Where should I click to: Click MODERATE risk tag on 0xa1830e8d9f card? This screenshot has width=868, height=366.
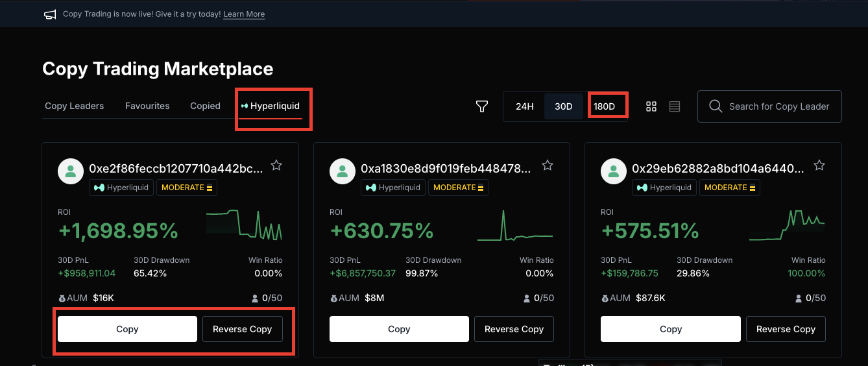[x=459, y=188]
